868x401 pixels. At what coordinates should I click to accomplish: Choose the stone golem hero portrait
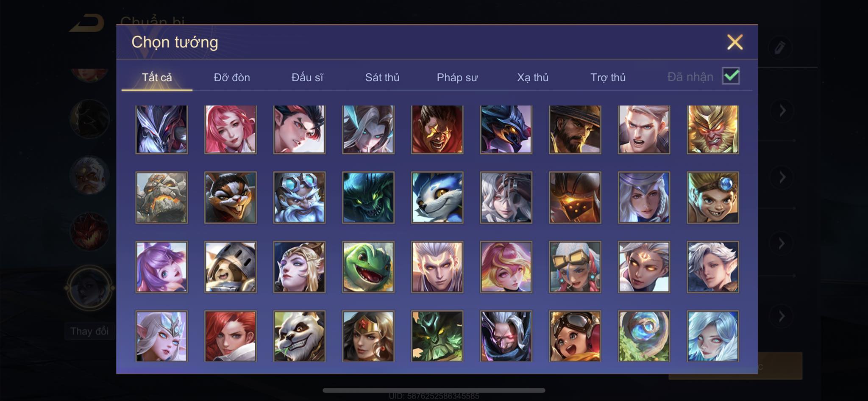(x=161, y=197)
